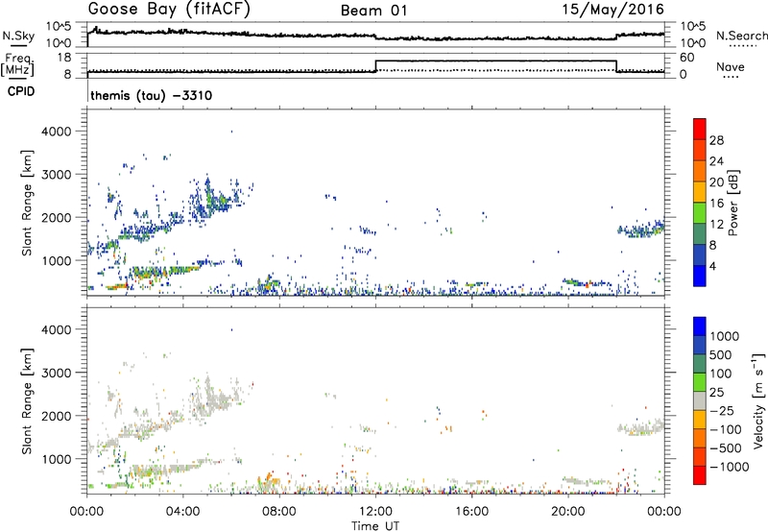Click the "-25" label on Velocity color bar
This screenshot has width=768, height=532.
pyautogui.click(x=722, y=410)
